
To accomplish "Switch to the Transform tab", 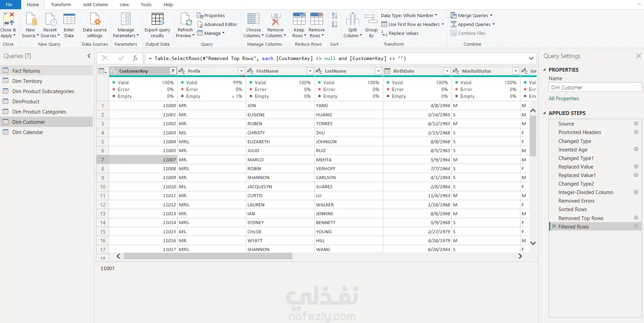I will click(x=61, y=4).
